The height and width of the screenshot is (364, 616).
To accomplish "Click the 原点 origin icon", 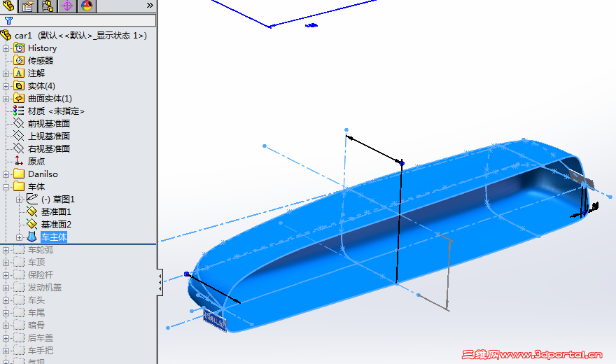I will coord(18,161).
